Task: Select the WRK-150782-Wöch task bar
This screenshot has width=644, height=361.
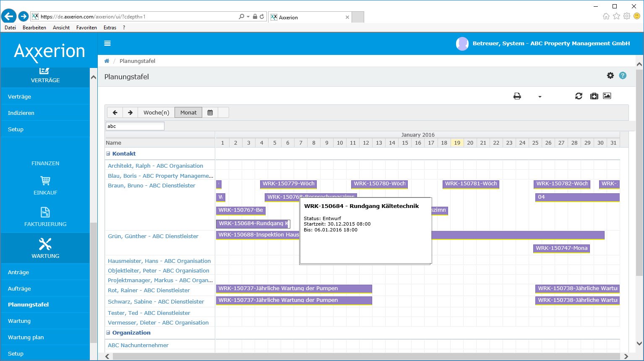Action: 562,184
